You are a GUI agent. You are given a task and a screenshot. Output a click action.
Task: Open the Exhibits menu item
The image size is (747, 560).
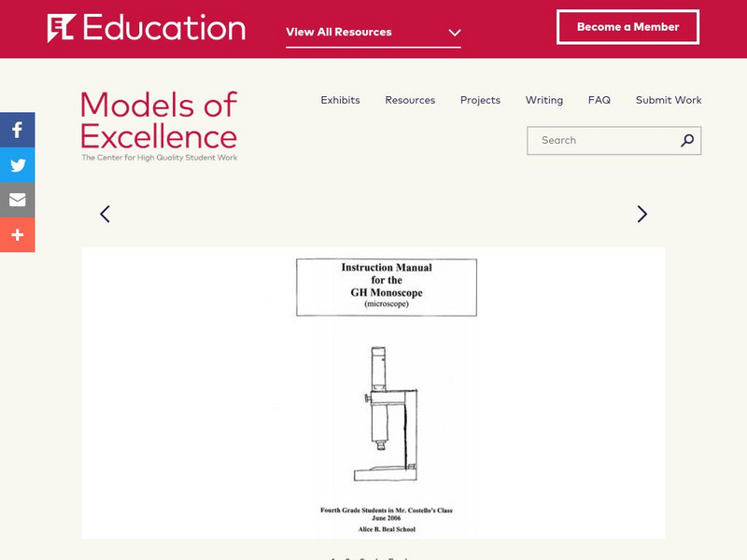pyautogui.click(x=340, y=100)
